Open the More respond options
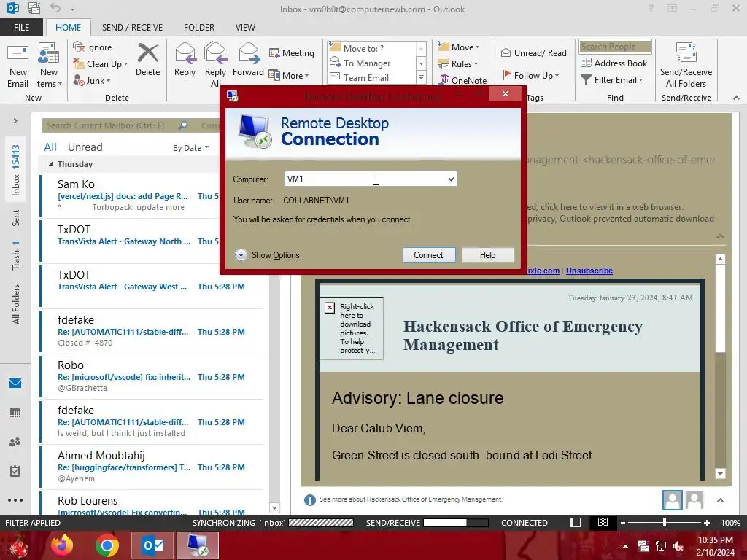The image size is (747, 560). pos(289,75)
